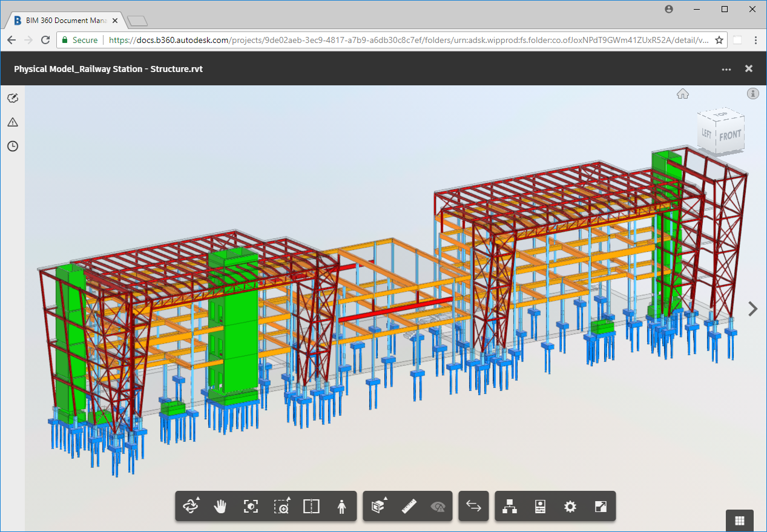Select the Zoom window tool
The height and width of the screenshot is (532, 767).
(281, 507)
